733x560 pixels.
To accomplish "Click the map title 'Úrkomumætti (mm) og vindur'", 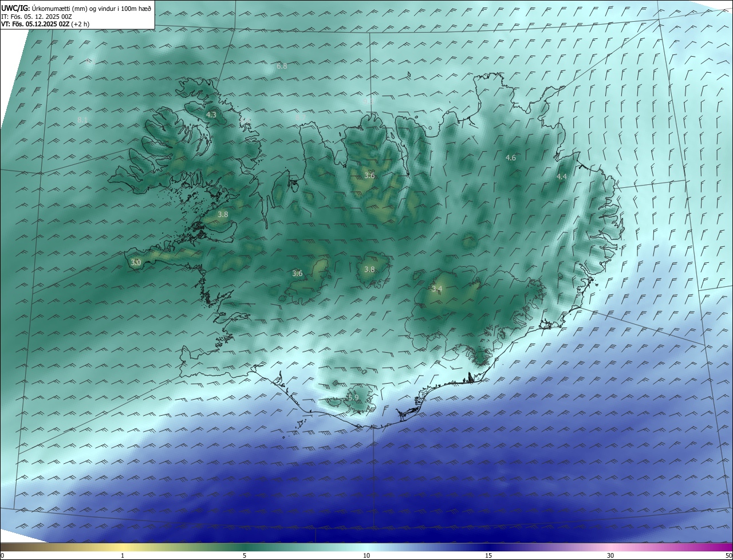I will (x=74, y=8).
